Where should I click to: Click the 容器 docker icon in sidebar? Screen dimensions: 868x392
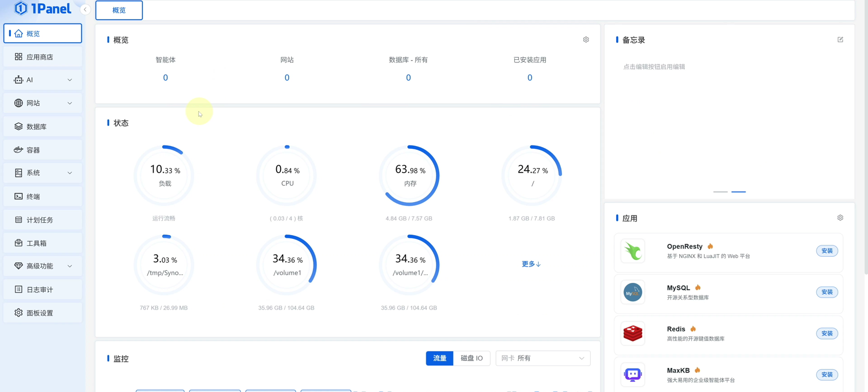[18, 150]
